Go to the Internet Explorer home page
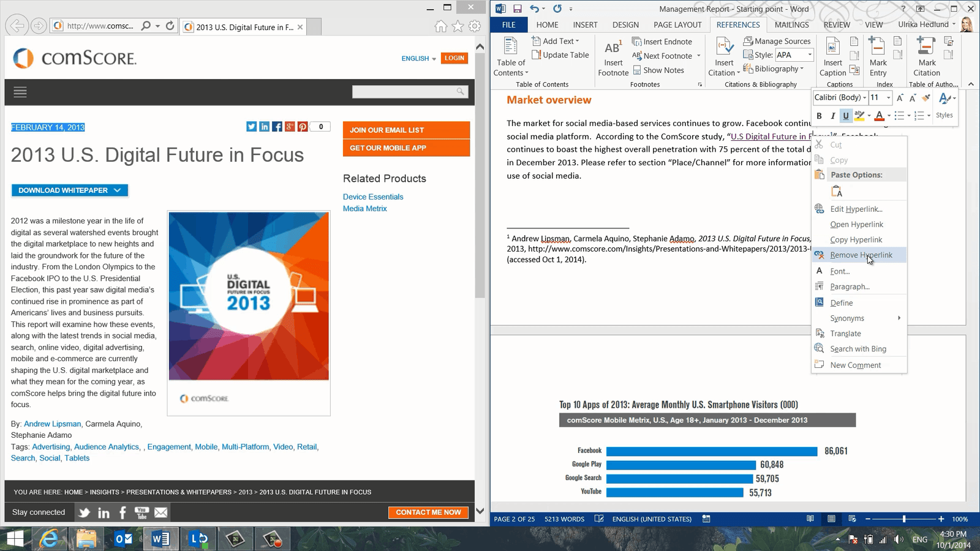The height and width of the screenshot is (551, 980). (x=440, y=26)
